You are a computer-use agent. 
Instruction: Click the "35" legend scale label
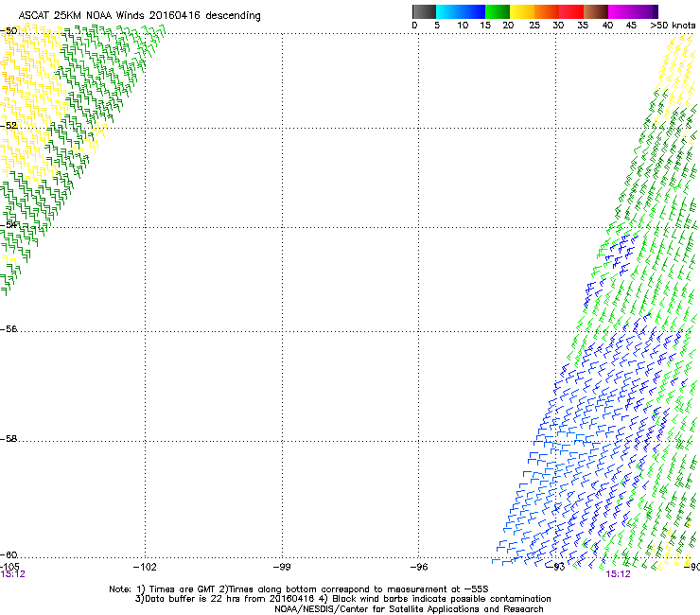pyautogui.click(x=583, y=25)
